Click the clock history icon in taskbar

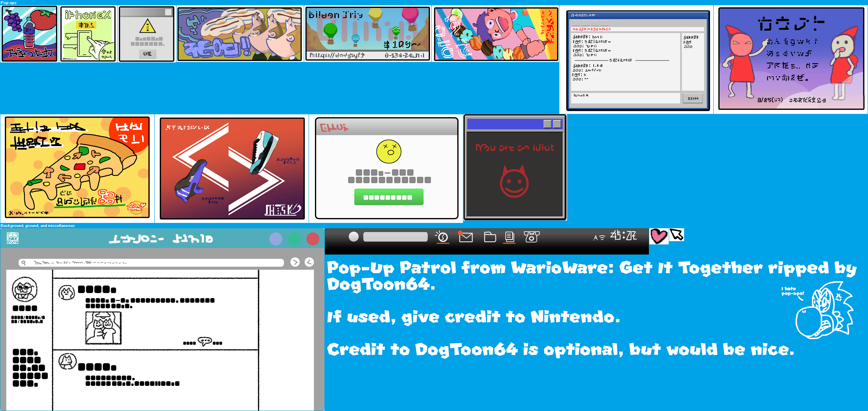point(442,237)
